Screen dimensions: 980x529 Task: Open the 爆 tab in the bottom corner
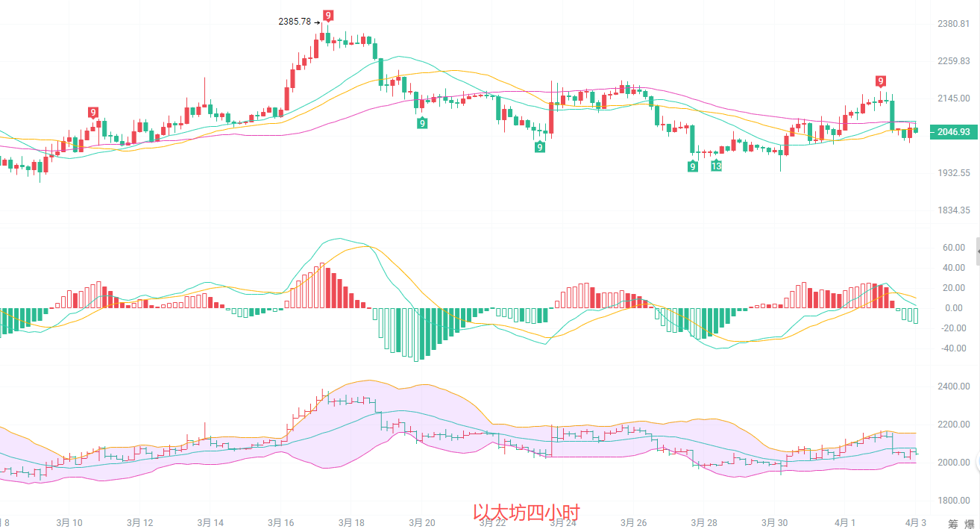(x=968, y=524)
